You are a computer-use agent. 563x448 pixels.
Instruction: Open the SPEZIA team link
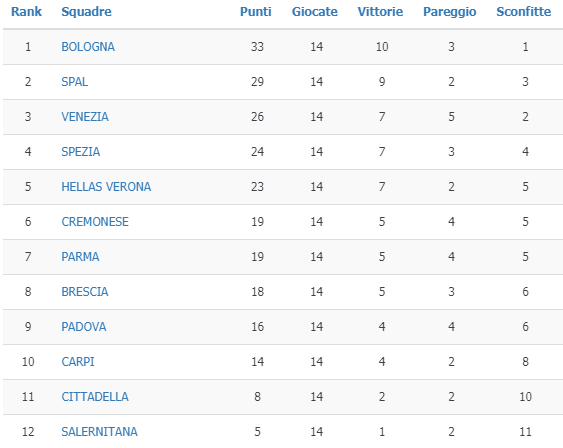pos(80,152)
